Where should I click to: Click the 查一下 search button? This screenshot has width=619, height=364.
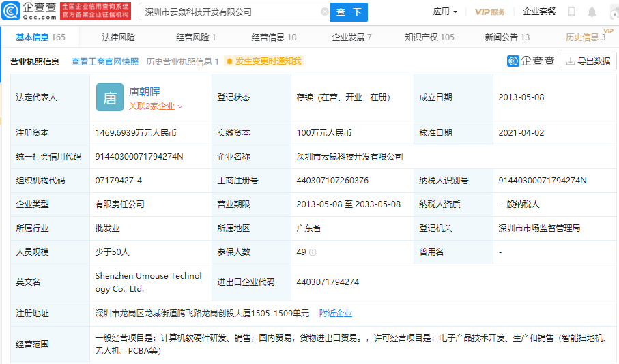(349, 12)
